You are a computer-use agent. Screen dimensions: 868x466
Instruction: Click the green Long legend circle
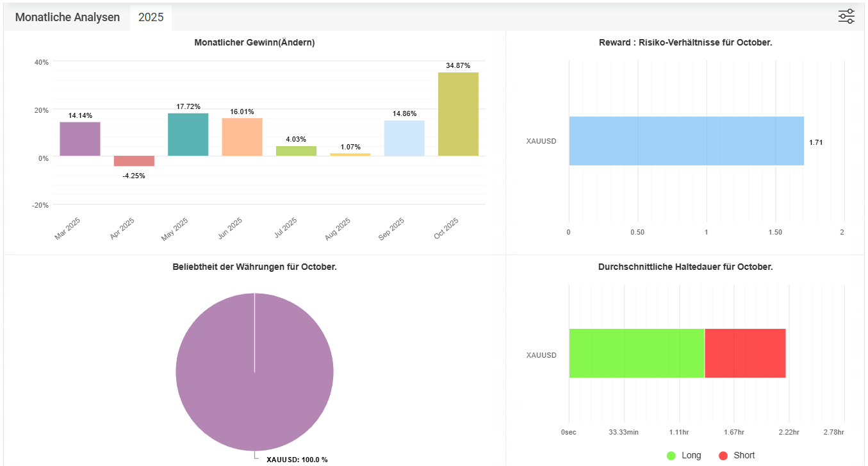coord(671,456)
